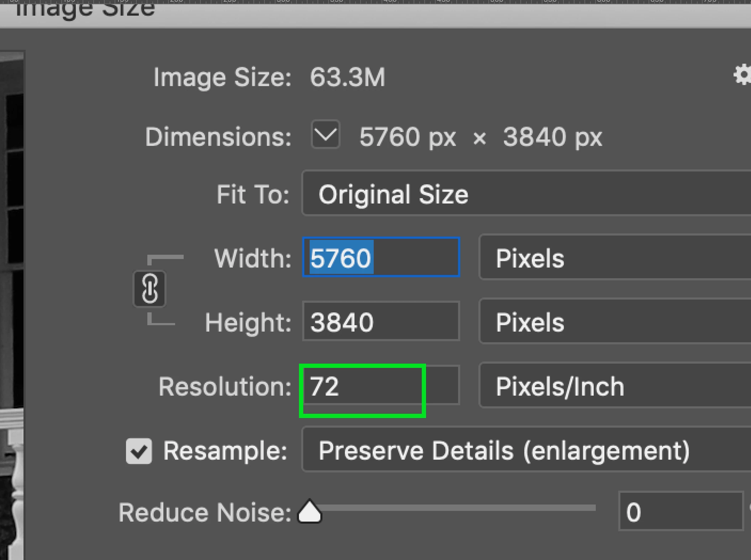Viewport: 751px width, 560px height.
Task: Click the Reduce Noise value field
Action: click(x=681, y=512)
